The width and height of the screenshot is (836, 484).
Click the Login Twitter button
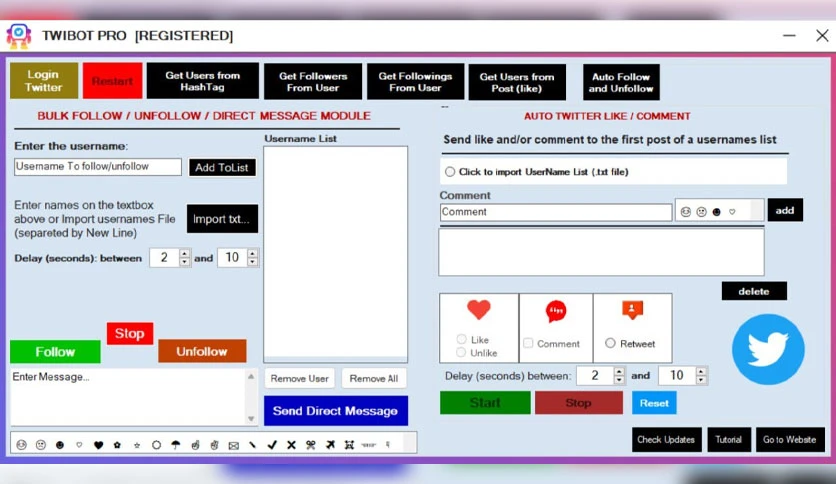pos(44,80)
